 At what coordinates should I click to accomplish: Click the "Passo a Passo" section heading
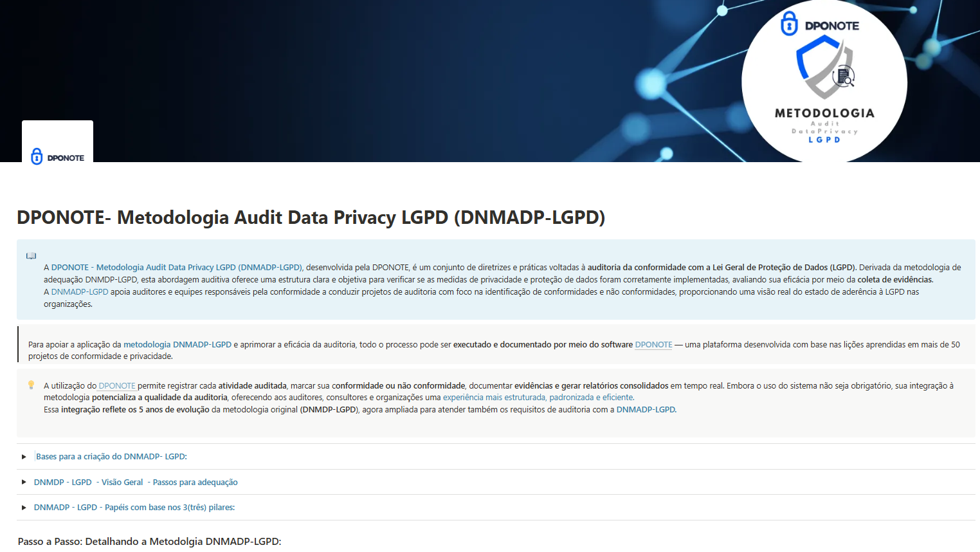pos(149,542)
